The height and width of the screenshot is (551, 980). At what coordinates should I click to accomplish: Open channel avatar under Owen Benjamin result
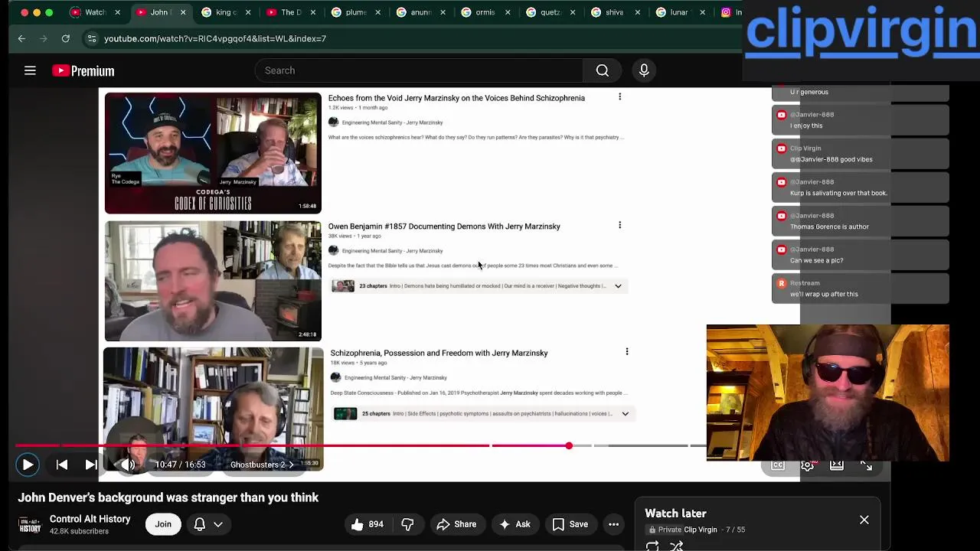(333, 250)
